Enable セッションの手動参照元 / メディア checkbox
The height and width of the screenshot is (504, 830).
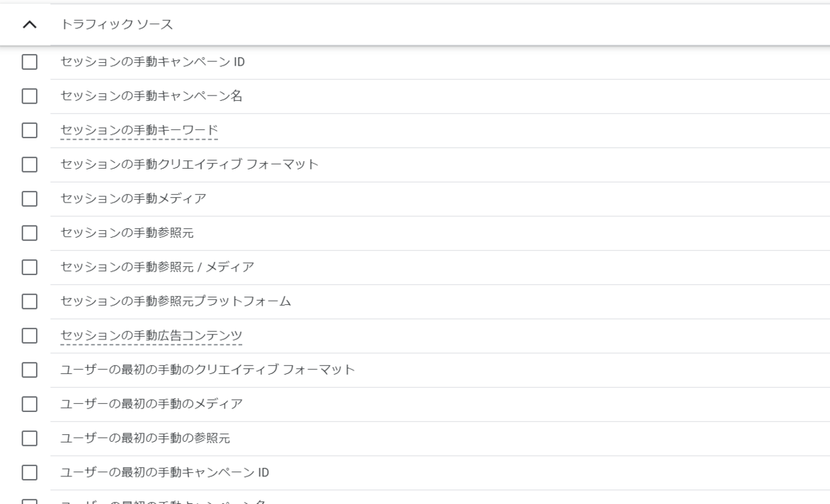(29, 268)
